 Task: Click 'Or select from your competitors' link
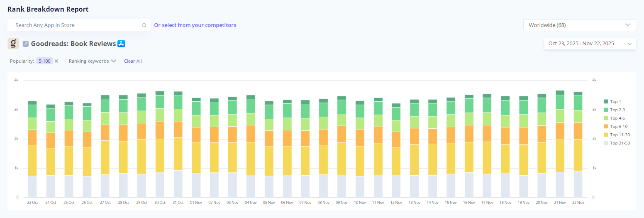click(x=195, y=25)
